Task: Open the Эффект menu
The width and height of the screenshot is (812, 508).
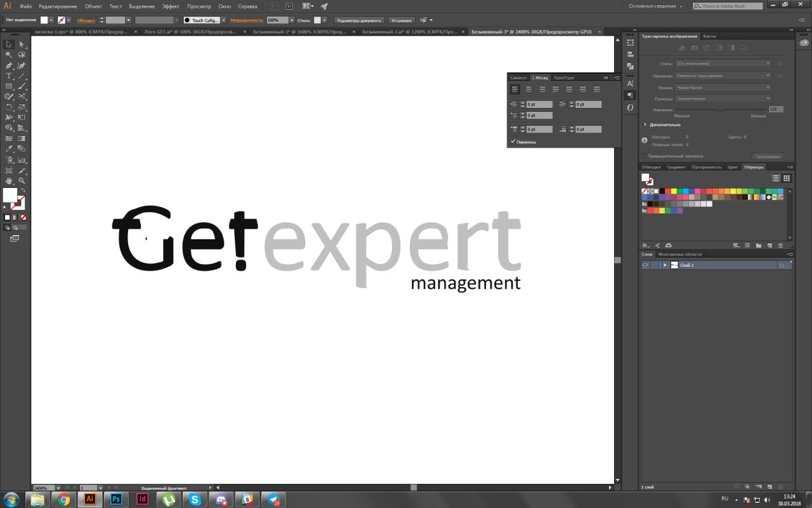Action: tap(171, 6)
